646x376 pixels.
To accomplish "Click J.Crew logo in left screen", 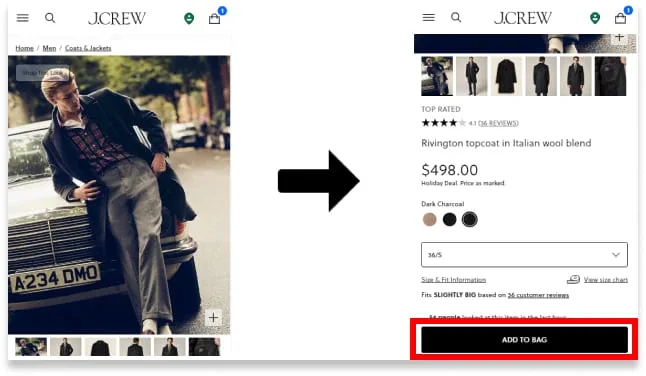I will click(x=117, y=18).
